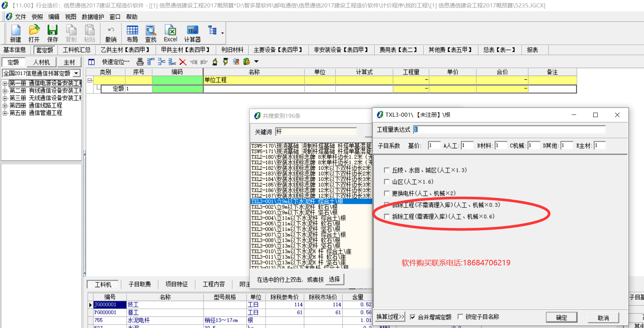
Task: Click the hand pointing down icon
Action: 225,62
